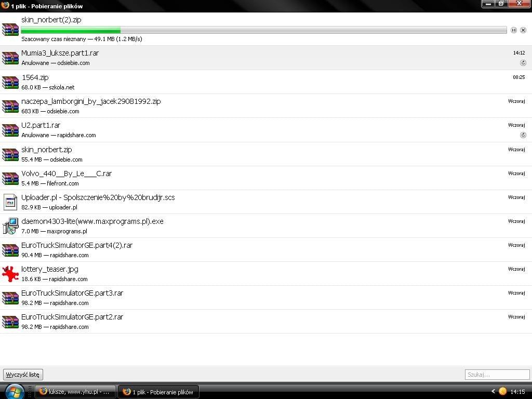Click the taskbar clock showing 14:15
The image size is (532, 399).
[x=518, y=392]
